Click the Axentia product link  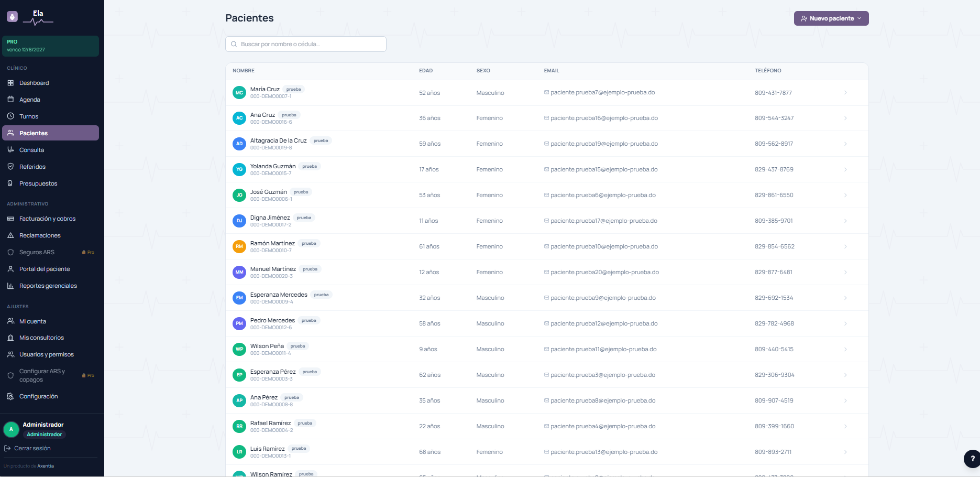(x=46, y=466)
